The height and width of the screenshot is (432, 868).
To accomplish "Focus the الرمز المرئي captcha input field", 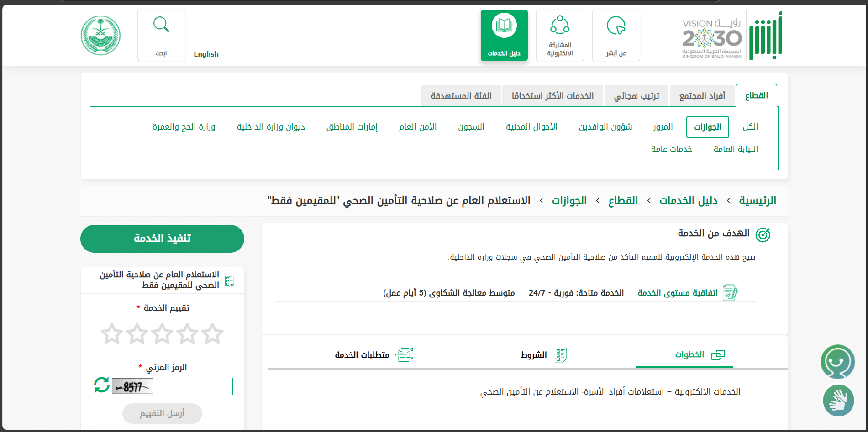I will pos(194,386).
